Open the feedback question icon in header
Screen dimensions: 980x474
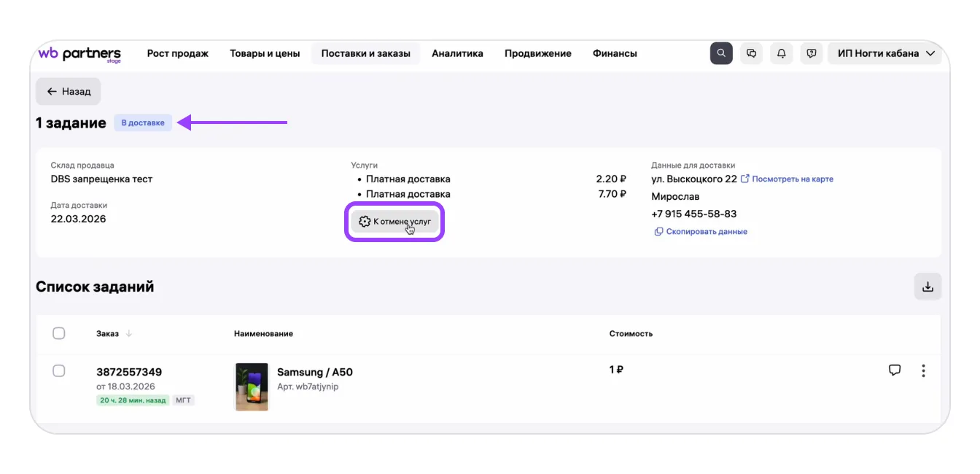812,53
